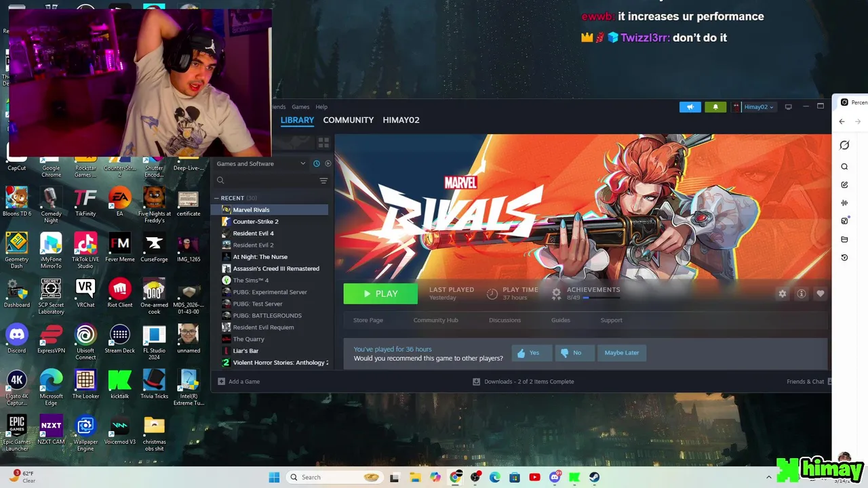Screen dimensions: 868x488
Task: Open the Support link
Action: click(x=611, y=320)
